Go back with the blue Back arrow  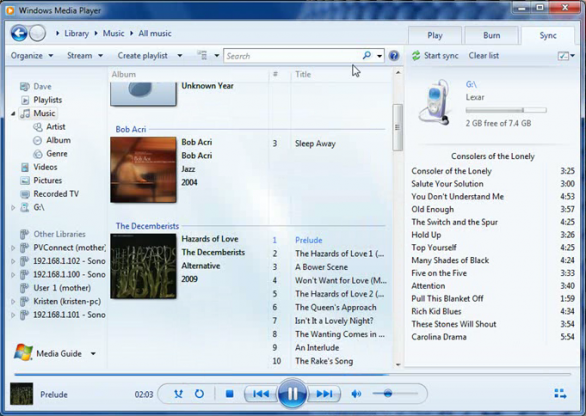(x=19, y=33)
